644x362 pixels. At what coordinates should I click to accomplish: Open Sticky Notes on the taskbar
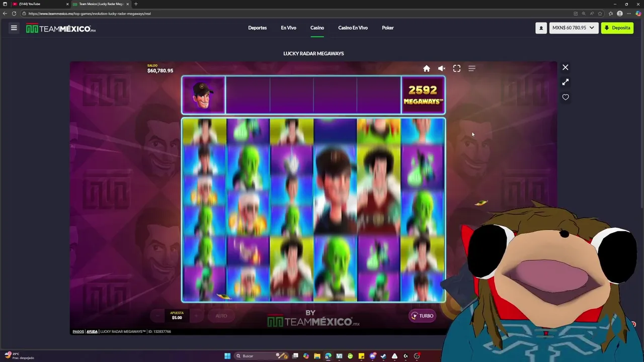point(361,356)
